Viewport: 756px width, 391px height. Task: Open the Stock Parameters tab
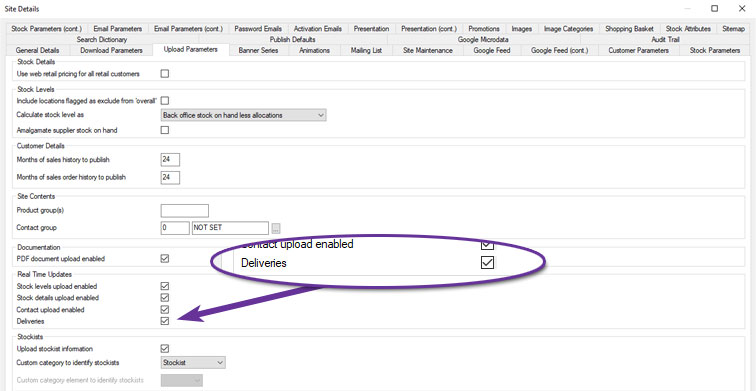pos(715,50)
